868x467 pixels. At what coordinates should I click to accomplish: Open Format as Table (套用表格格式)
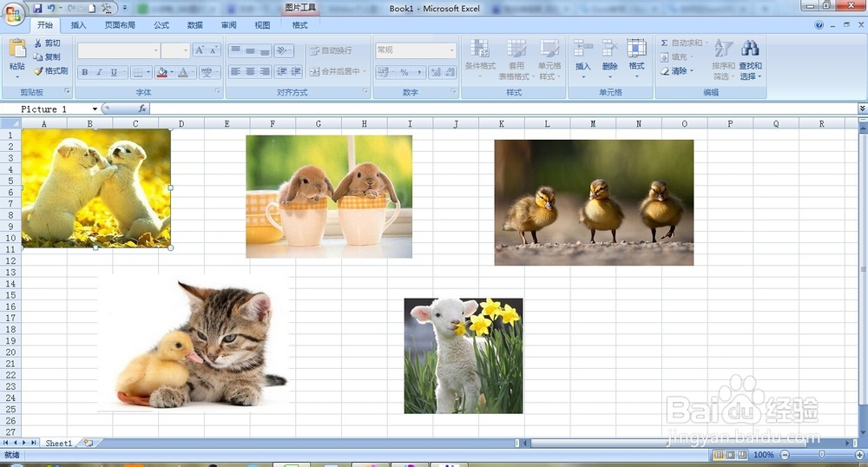(516, 60)
